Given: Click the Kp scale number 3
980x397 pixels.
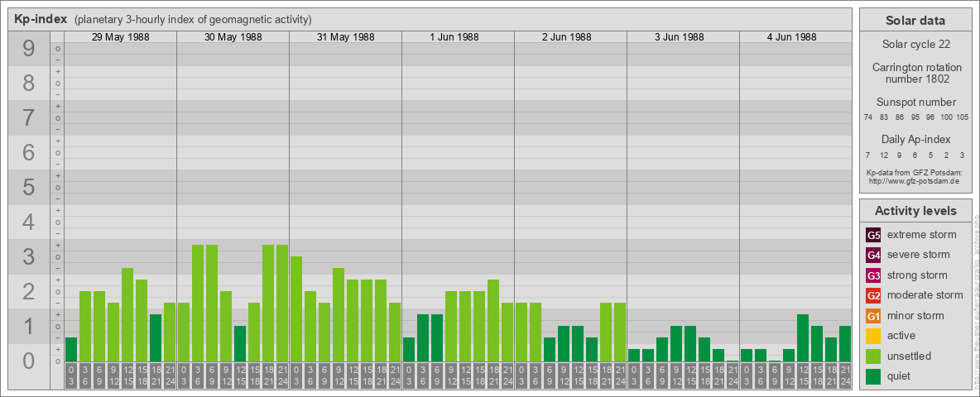Looking at the screenshot, I should coord(29,256).
